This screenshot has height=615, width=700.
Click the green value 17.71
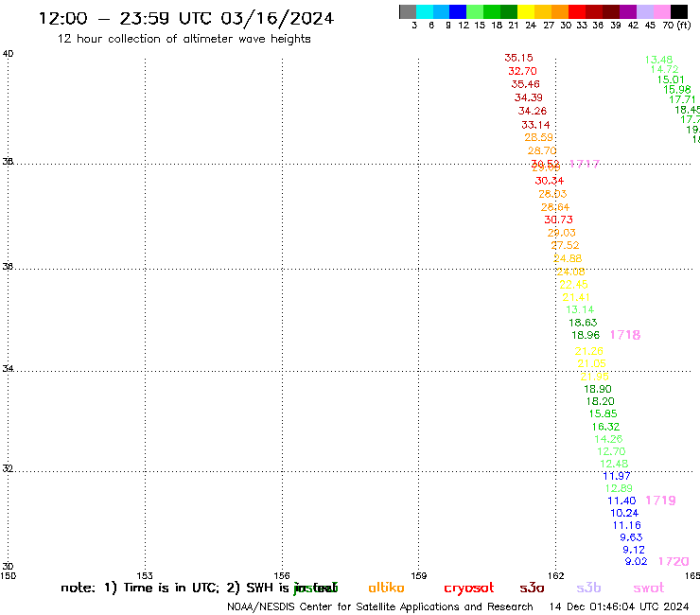tap(683, 99)
